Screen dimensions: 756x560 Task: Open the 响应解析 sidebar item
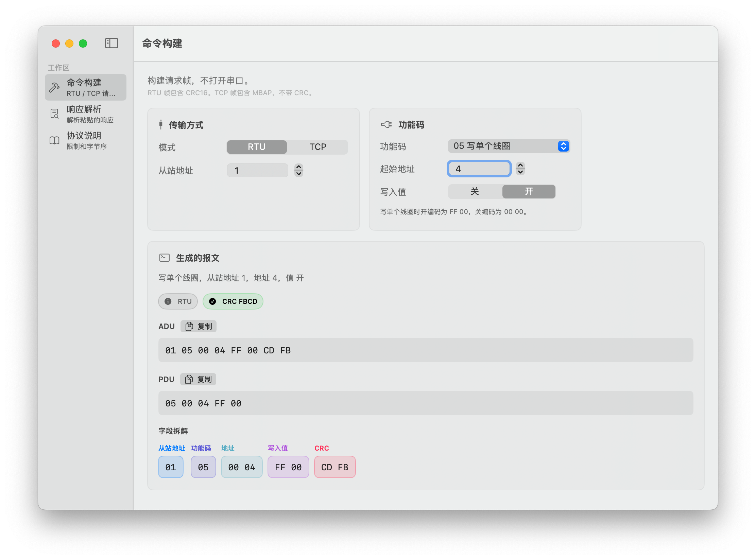pyautogui.click(x=86, y=114)
